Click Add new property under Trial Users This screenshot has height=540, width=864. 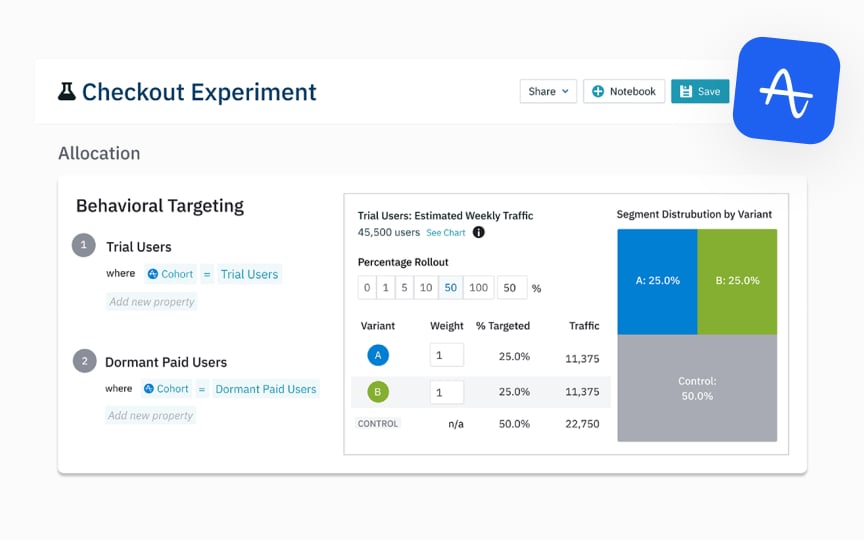(x=152, y=301)
